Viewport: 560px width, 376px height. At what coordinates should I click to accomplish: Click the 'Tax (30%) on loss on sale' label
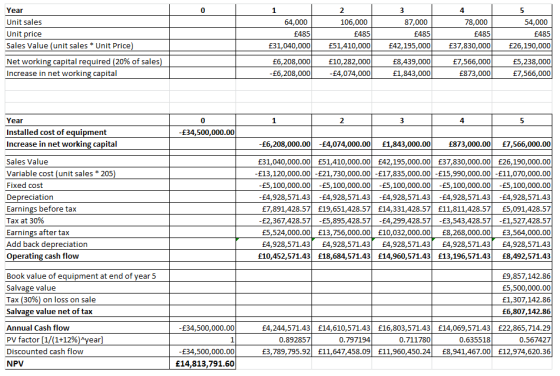[51, 300]
